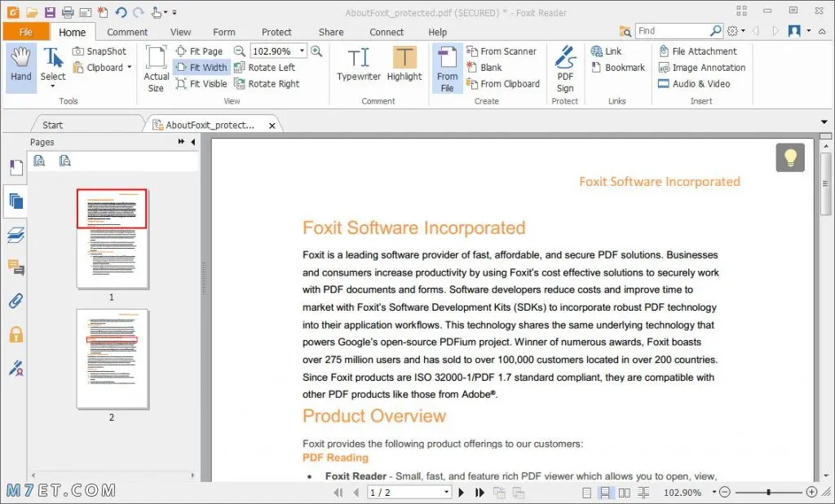The height and width of the screenshot is (504, 835).
Task: Insert a Link
Action: (x=606, y=51)
